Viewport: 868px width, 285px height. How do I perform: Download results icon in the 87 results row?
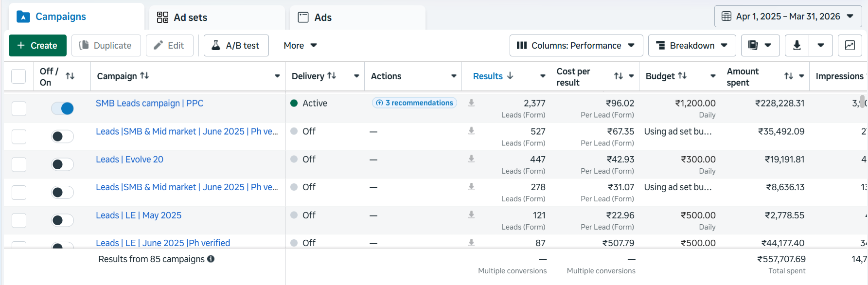click(471, 242)
